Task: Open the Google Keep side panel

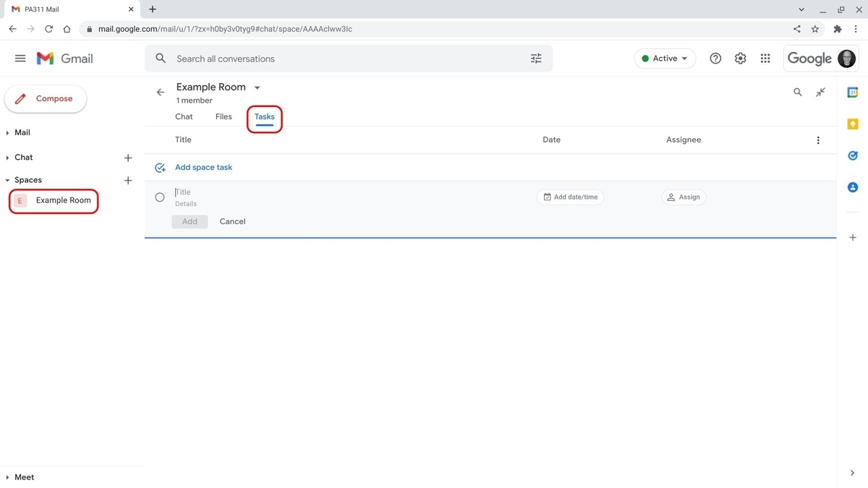Action: click(x=852, y=123)
